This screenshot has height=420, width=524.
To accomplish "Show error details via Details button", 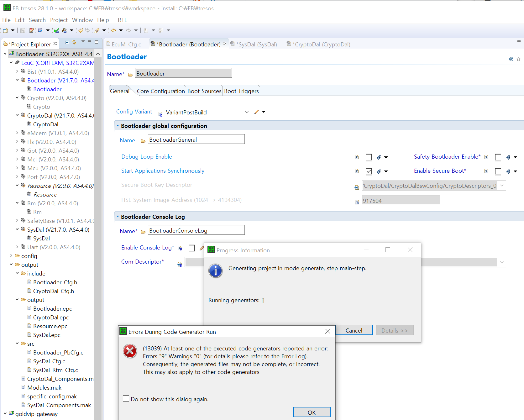I will click(395, 330).
